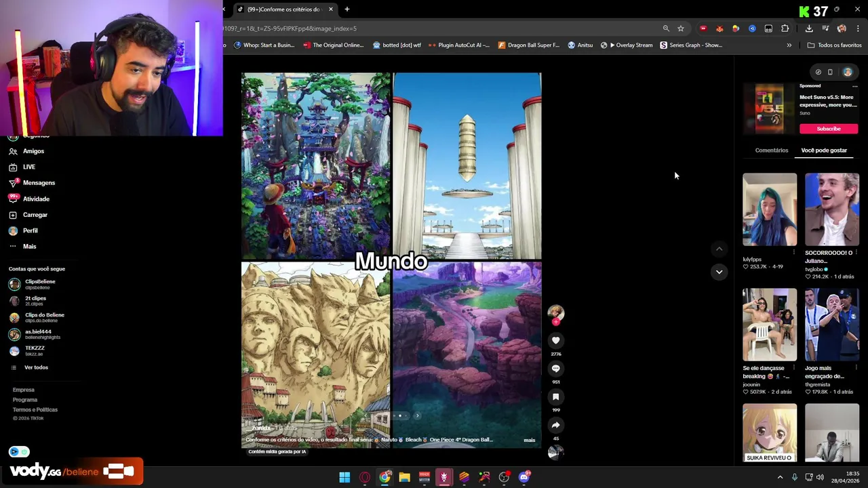This screenshot has width=868, height=488.
Task: Open Windows Start menu
Action: tap(344, 477)
